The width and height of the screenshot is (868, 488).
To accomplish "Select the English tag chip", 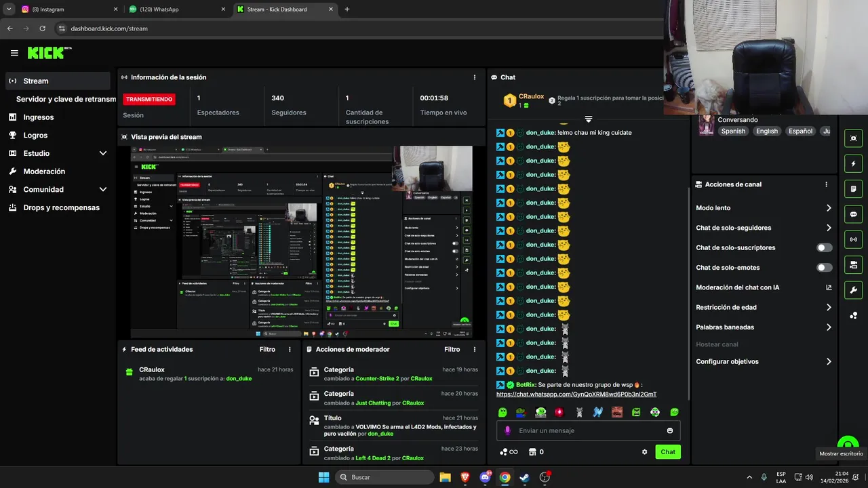I will [x=767, y=131].
